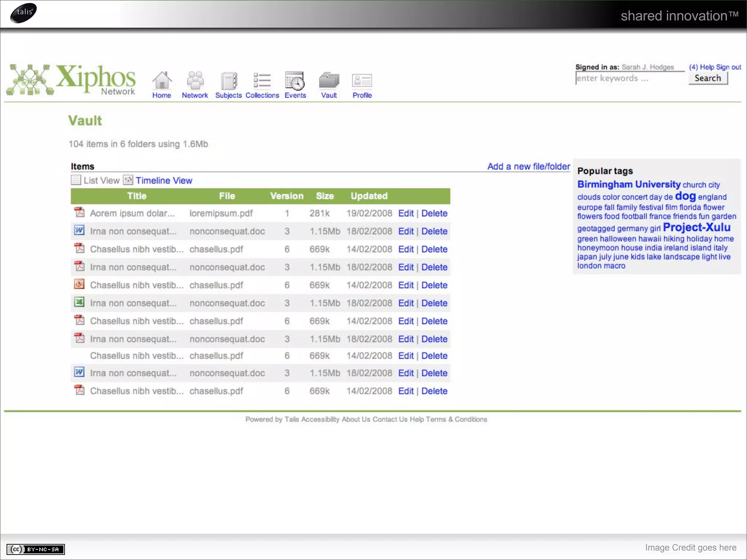
Task: Open the Events calendar icon
Action: tap(295, 81)
